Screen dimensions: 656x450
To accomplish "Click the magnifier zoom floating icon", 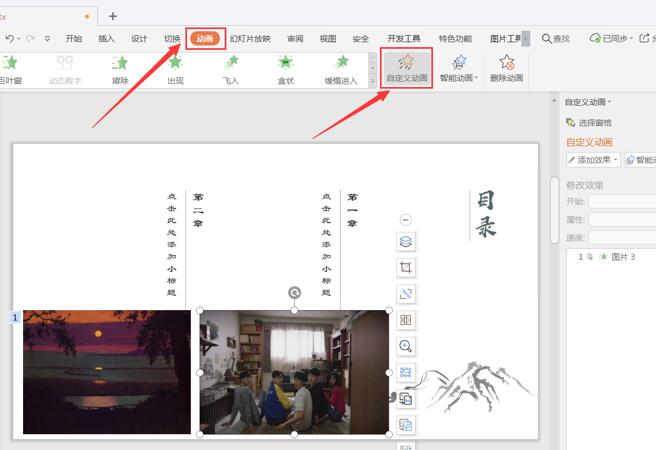I will pos(406,346).
